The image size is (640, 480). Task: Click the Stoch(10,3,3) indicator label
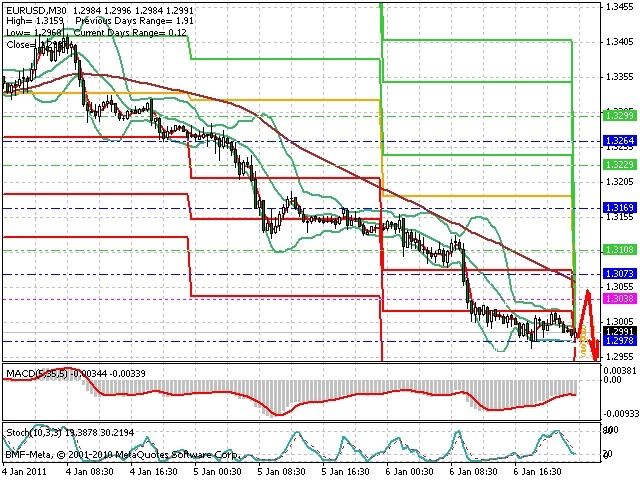pos(34,432)
